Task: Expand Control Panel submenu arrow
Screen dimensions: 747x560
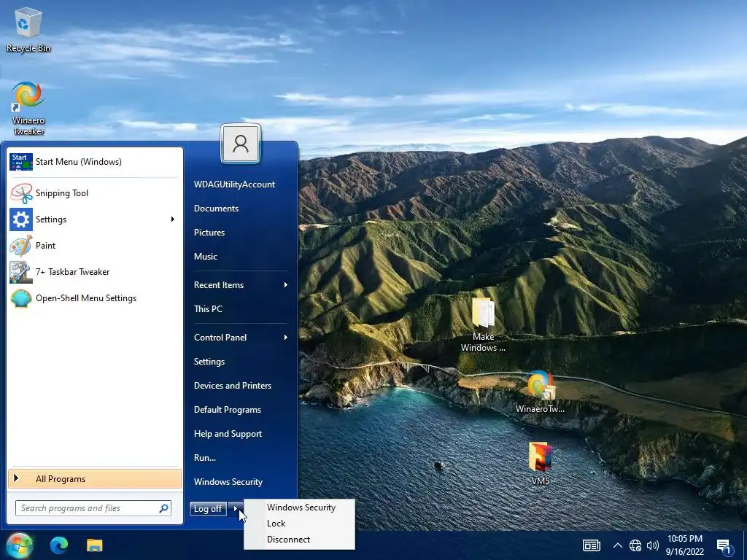Action: click(286, 337)
